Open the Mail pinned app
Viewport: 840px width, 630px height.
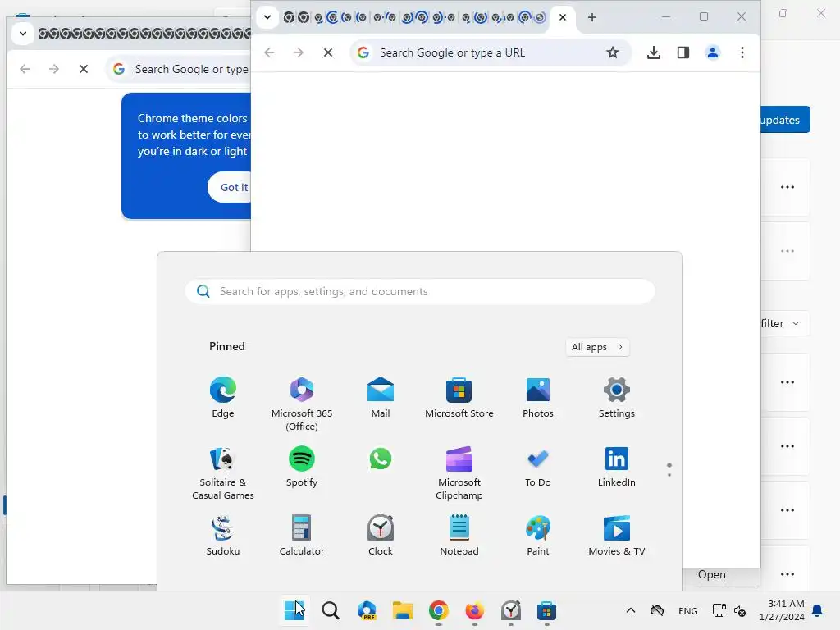[x=381, y=398]
